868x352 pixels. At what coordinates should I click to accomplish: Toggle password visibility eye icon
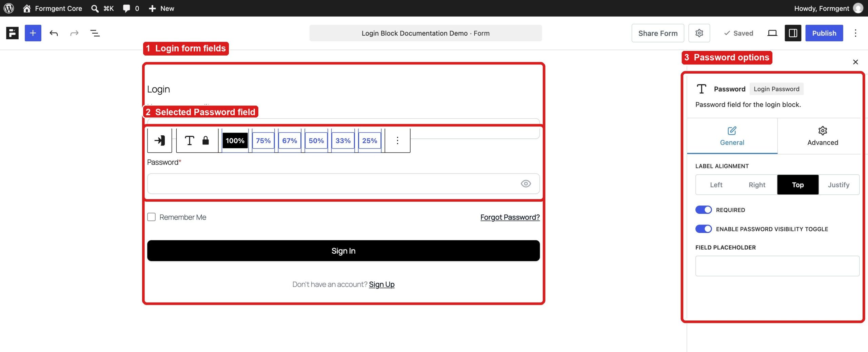click(x=526, y=183)
